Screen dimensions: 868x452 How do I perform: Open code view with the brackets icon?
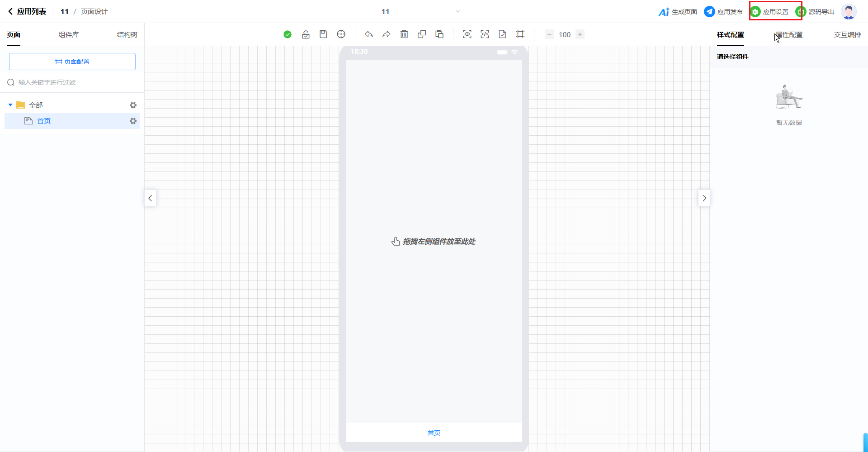coord(485,34)
